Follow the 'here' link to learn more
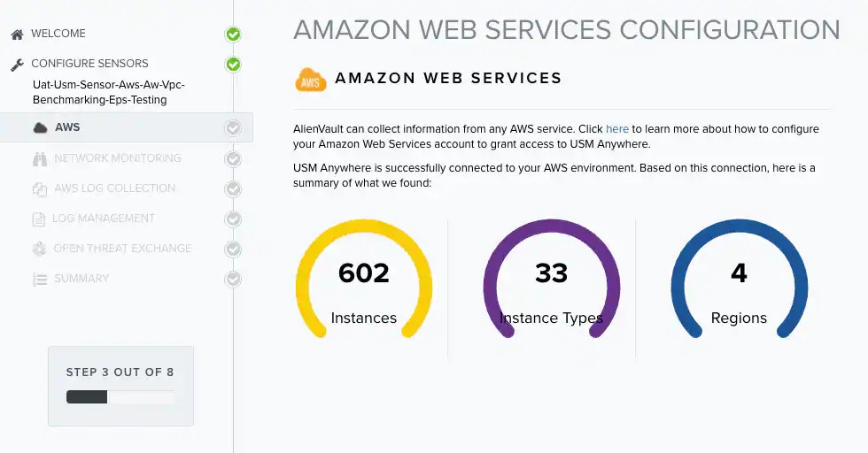This screenshot has width=868, height=453. click(x=616, y=129)
